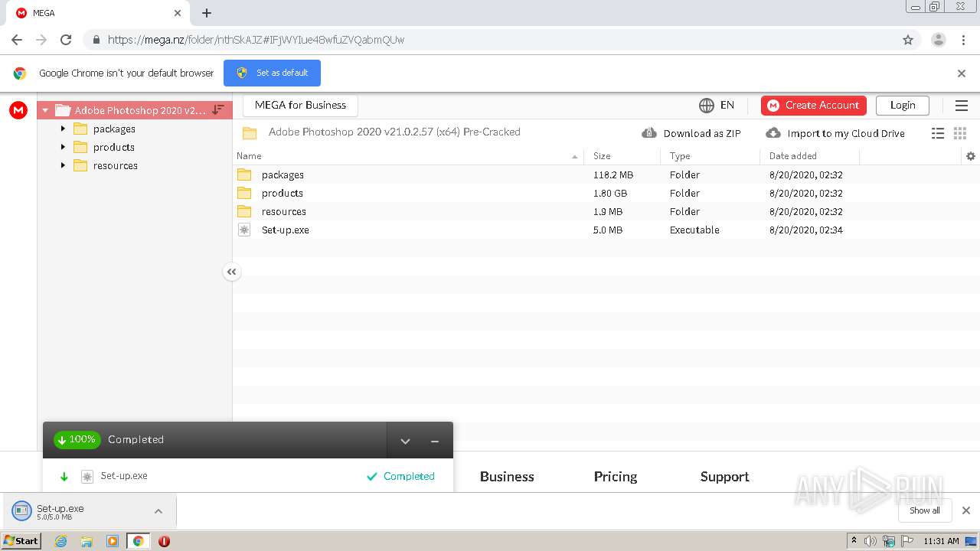Open Internet Explorer from taskbar

click(x=60, y=541)
